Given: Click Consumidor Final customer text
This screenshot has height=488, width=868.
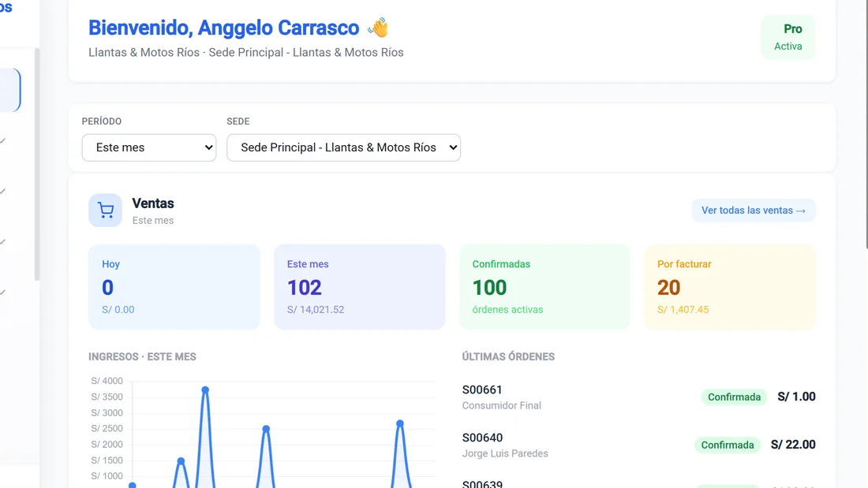Looking at the screenshot, I should [x=502, y=405].
